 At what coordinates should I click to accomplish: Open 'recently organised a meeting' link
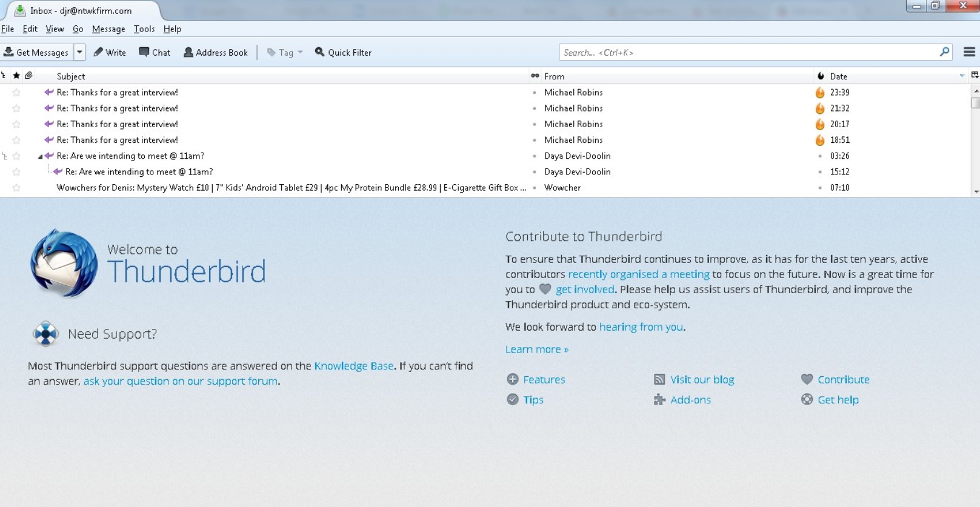pos(639,274)
